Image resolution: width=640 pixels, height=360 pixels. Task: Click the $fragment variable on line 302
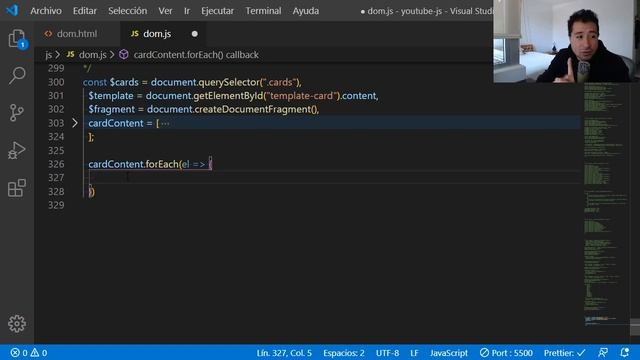coord(111,109)
